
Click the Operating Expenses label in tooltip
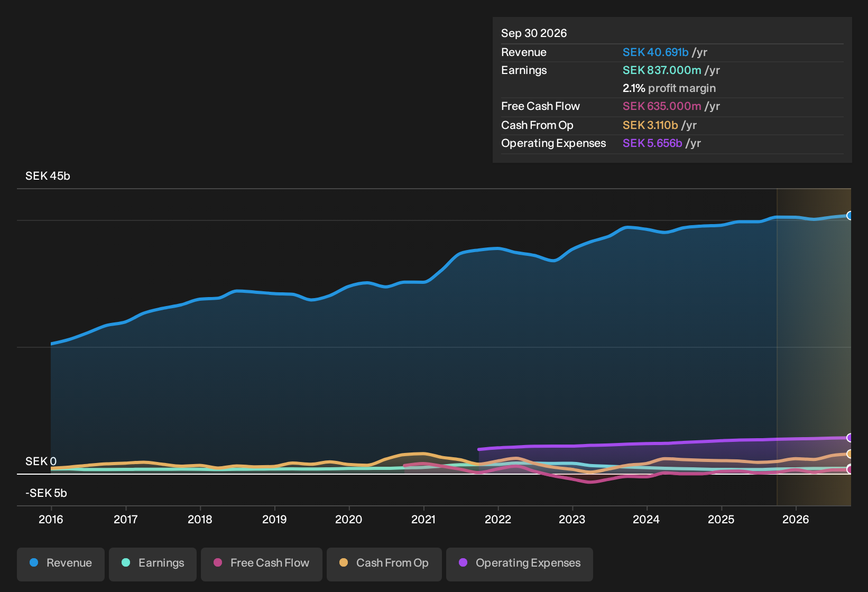(x=553, y=143)
